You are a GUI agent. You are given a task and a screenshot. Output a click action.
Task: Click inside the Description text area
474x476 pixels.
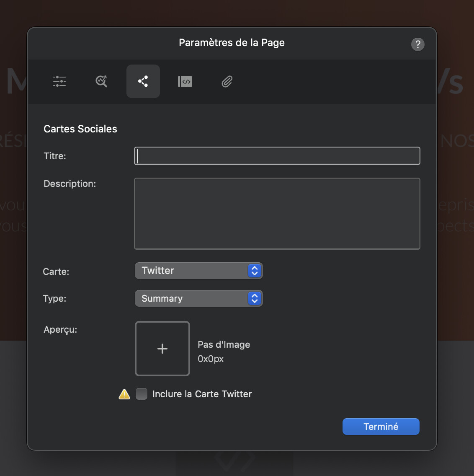click(x=277, y=214)
